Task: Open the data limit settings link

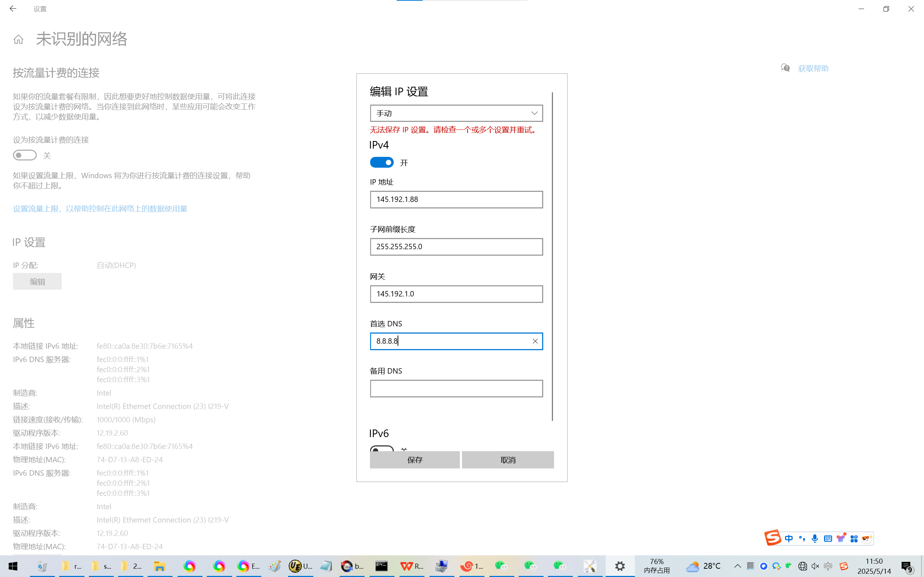Action: (x=100, y=209)
